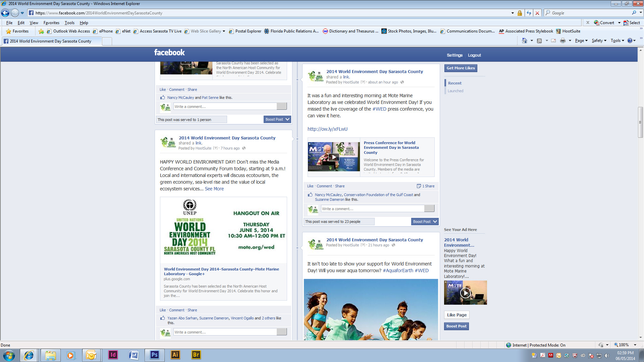Open the View menu
This screenshot has height=362, width=644.
point(34,23)
